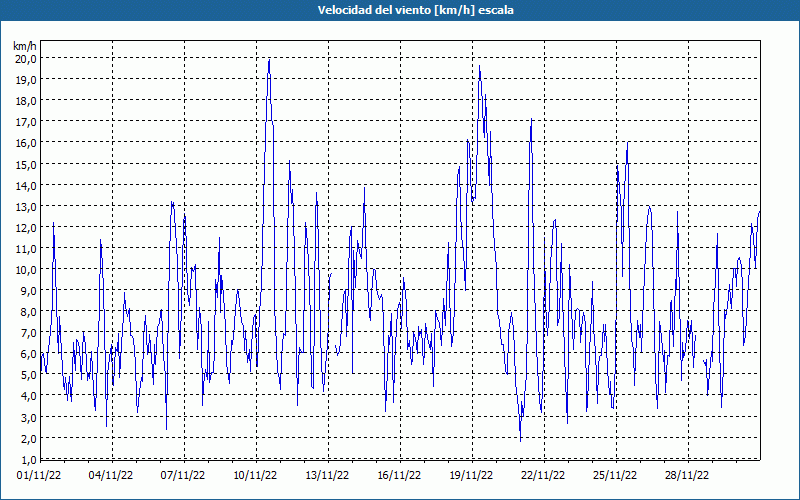The height and width of the screenshot is (500, 800).
Task: Click the 12,0 y-axis value
Action: pos(26,228)
